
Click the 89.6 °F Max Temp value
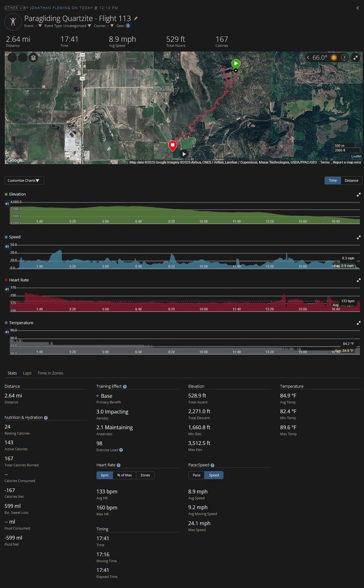pos(288,427)
